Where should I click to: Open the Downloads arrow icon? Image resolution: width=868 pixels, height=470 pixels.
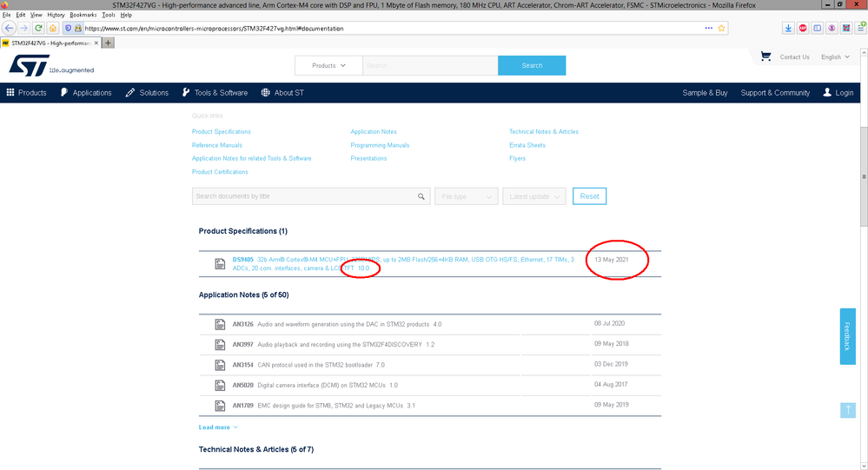788,28
